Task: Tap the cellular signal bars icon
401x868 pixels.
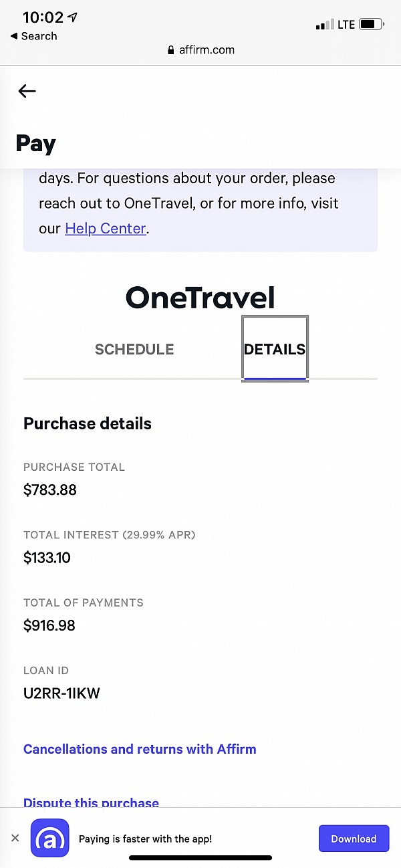Action: (324, 25)
